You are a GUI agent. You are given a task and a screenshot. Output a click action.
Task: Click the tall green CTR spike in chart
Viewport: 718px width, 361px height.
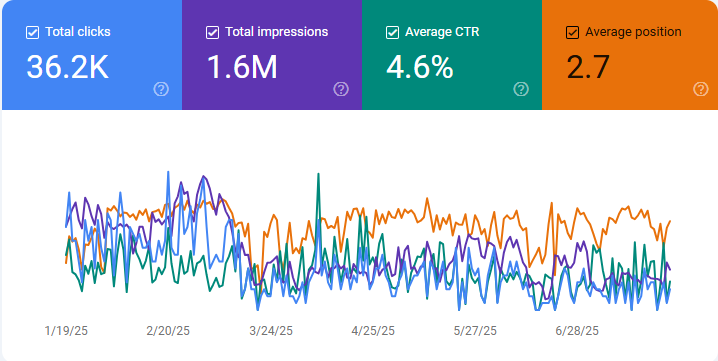[318, 175]
